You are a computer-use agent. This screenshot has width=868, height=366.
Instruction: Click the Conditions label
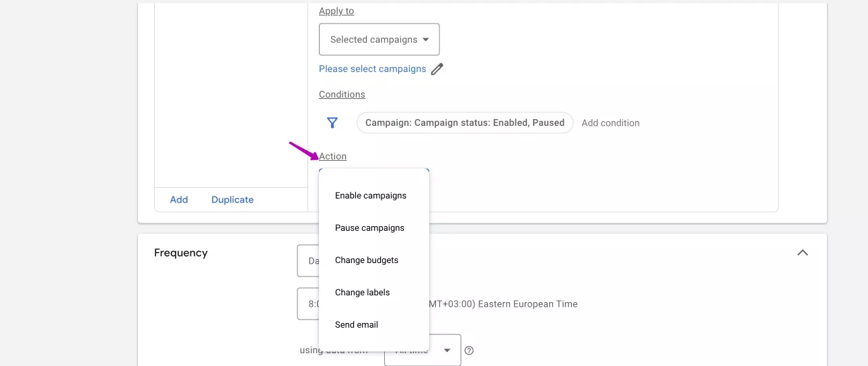(x=342, y=94)
